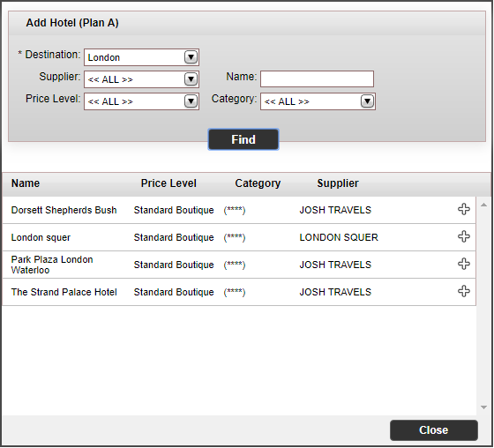Add Park Plaza London Waterloo via plus icon
Screen dimensions: 494x448
(463, 265)
